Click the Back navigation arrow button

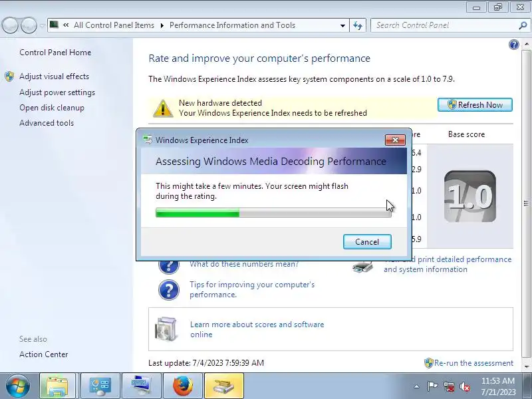click(x=10, y=25)
